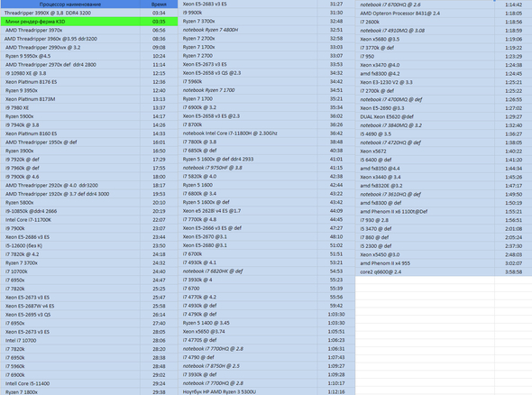The height and width of the screenshot is (395, 532).
Task: Select the Процессор наименование header cell
Action: (70, 5)
